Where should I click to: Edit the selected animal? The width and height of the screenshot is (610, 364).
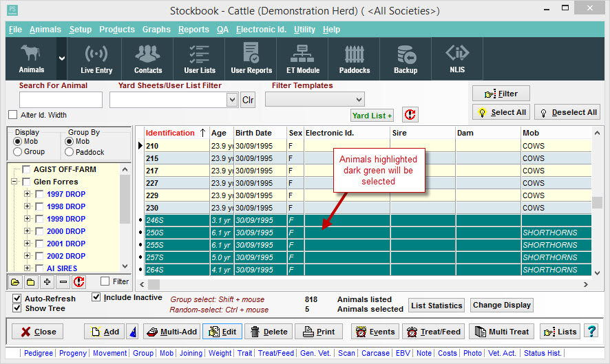click(222, 332)
